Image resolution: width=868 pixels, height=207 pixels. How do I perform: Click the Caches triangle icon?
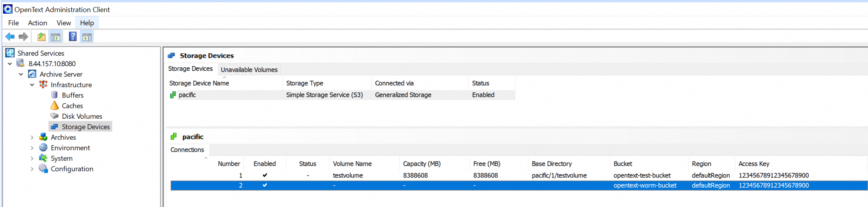tap(55, 105)
